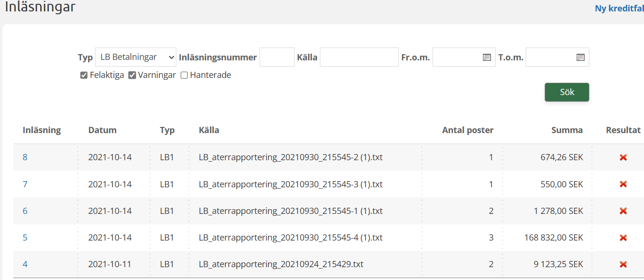Open the Fr.o.m. calendar picker icon
The height and width of the screenshot is (280, 644).
tap(487, 57)
